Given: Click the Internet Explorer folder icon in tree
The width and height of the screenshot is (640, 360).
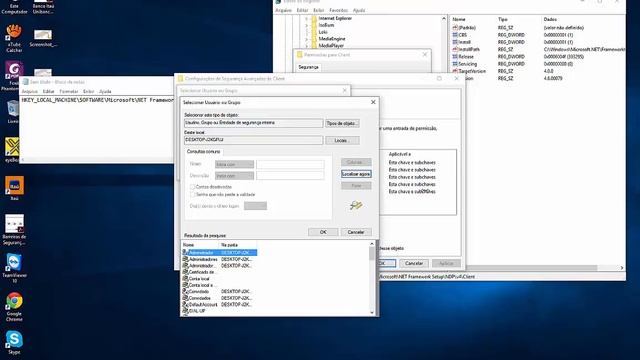Looking at the screenshot, I should point(314,18).
